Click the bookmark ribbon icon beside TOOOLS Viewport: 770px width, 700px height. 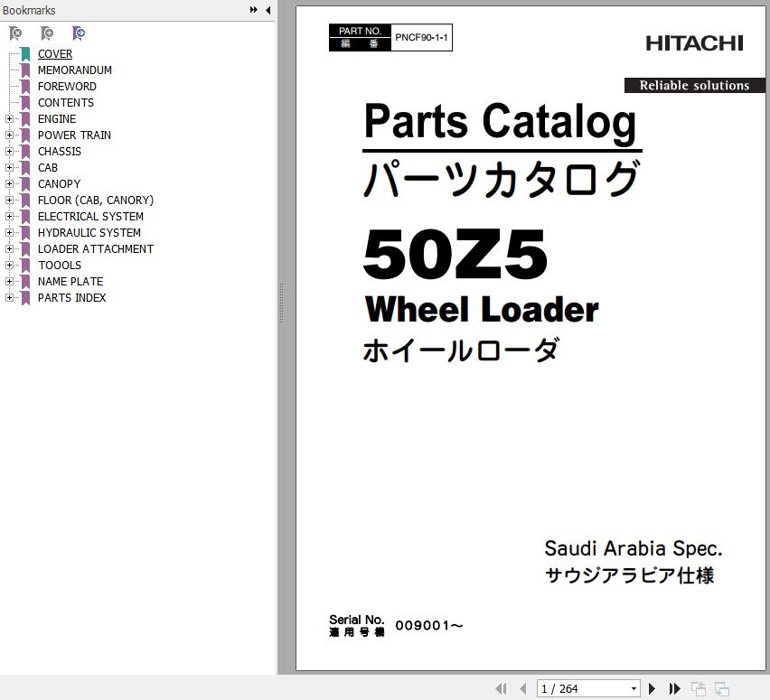pos(25,265)
